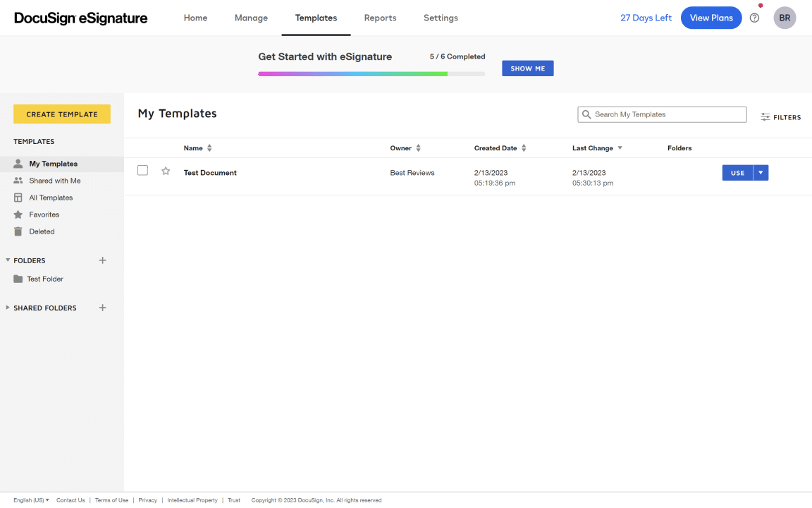Viewport: 812px width, 508px height.
Task: Open the Reports tab
Action: (x=380, y=18)
